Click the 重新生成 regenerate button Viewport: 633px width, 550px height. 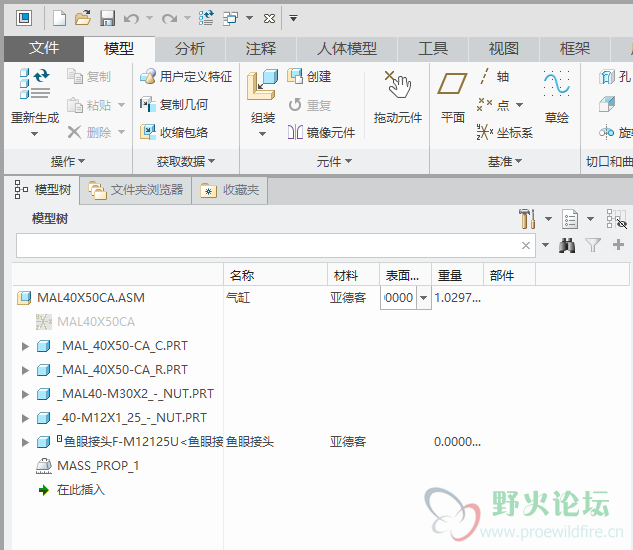[35, 95]
